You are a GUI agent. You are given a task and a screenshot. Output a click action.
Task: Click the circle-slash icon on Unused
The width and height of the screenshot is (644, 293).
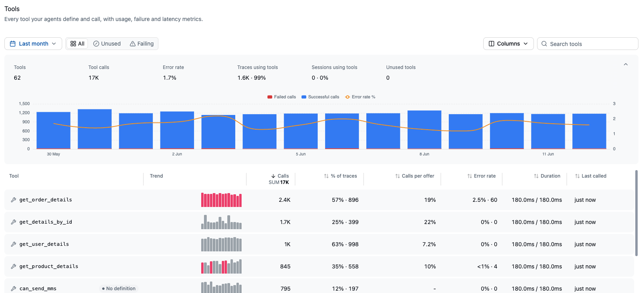pos(96,44)
